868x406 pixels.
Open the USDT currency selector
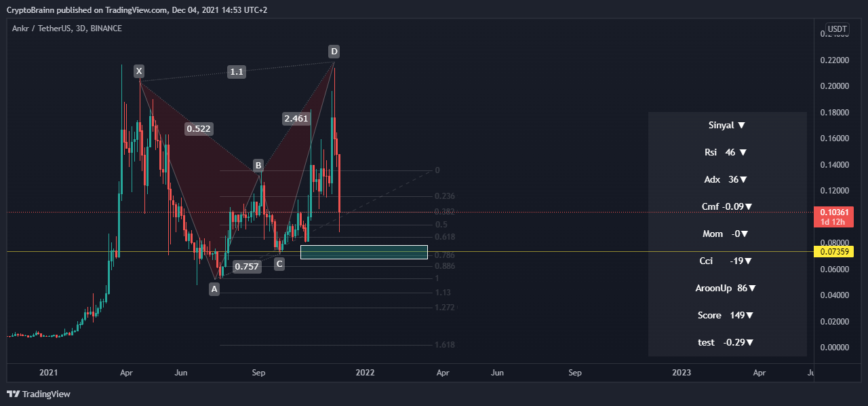(x=837, y=29)
